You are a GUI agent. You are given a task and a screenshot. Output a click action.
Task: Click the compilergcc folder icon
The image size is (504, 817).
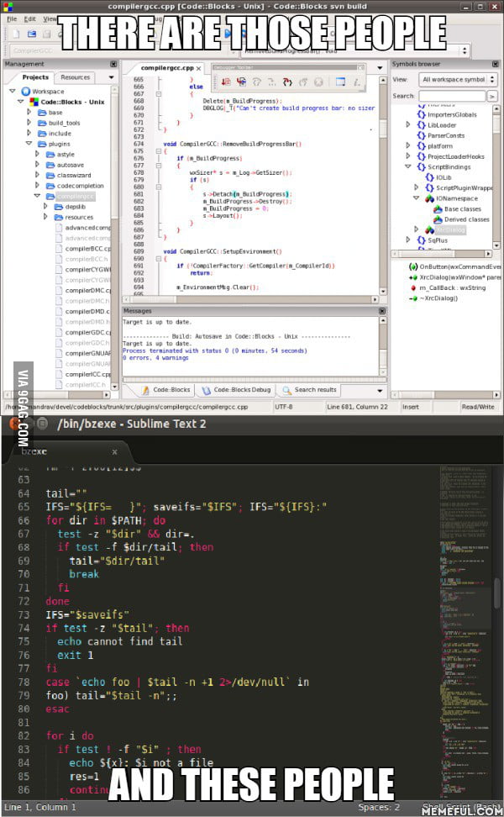[50, 196]
